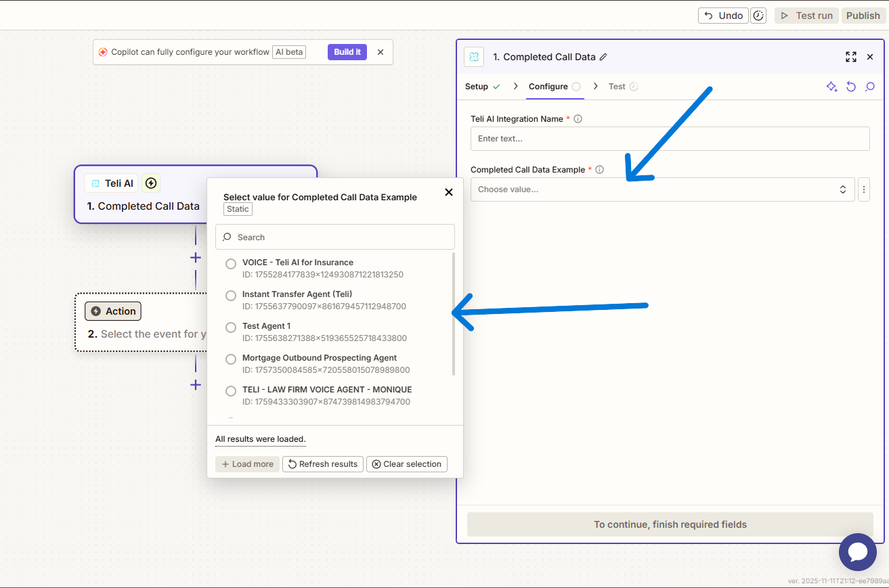The image size is (889, 588).
Task: Open the three-dot menu beside Choose value
Action: tap(864, 189)
